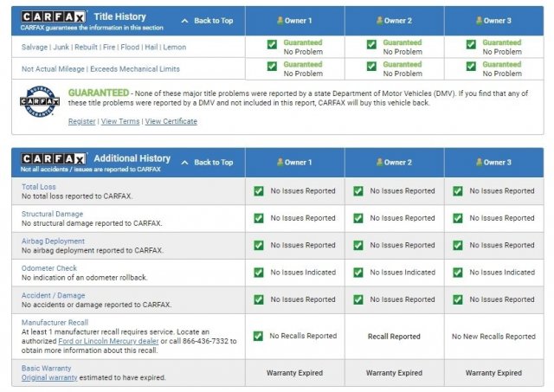Click the up chevron beside Additional History title

(184, 162)
